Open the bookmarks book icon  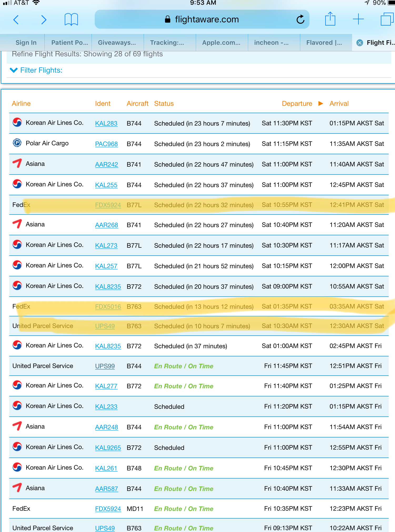(x=71, y=19)
